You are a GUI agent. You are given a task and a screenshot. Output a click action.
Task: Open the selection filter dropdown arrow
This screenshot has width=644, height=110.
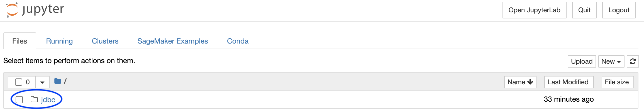(42, 82)
